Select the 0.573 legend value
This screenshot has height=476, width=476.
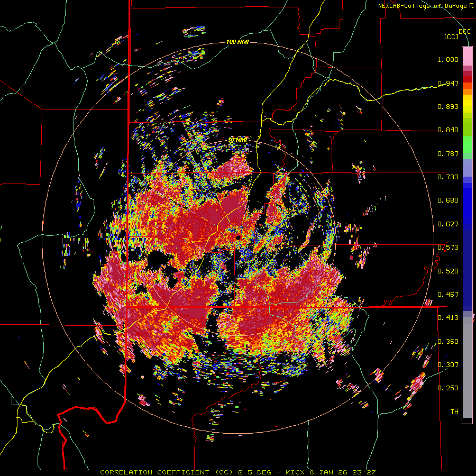tap(448, 248)
